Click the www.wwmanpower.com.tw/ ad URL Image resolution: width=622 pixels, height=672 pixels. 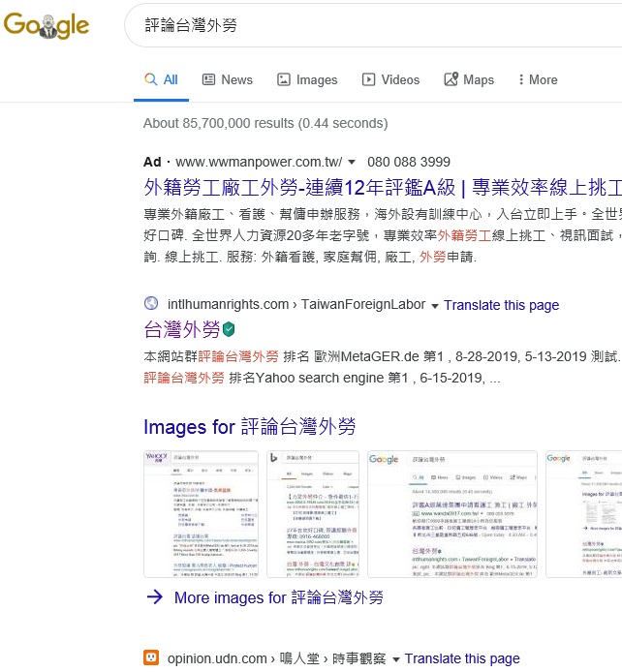tap(259, 162)
